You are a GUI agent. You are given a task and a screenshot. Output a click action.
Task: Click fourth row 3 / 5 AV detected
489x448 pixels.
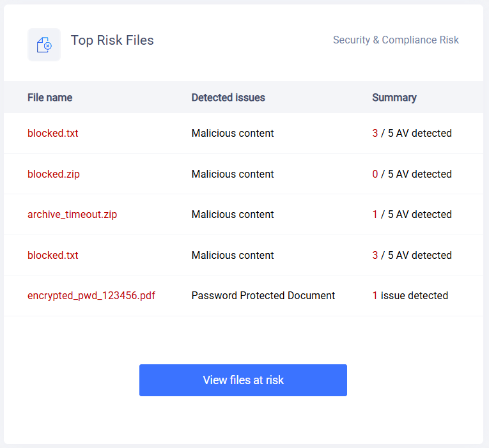tap(412, 256)
